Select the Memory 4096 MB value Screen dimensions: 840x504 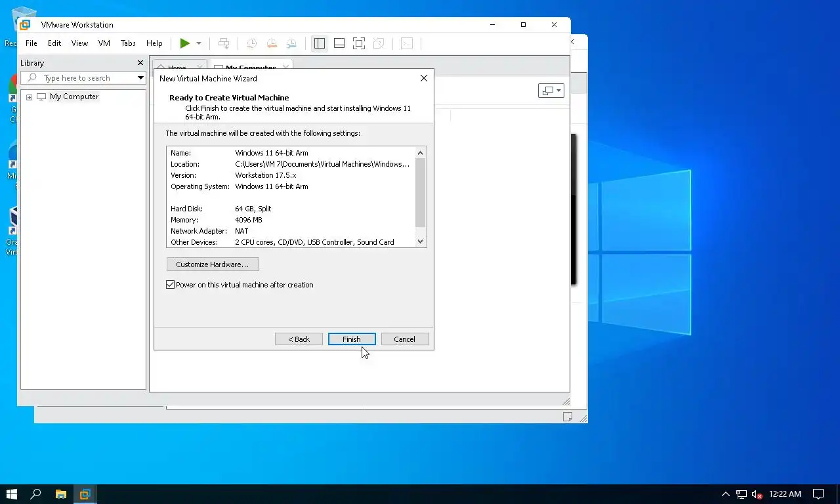(x=249, y=220)
